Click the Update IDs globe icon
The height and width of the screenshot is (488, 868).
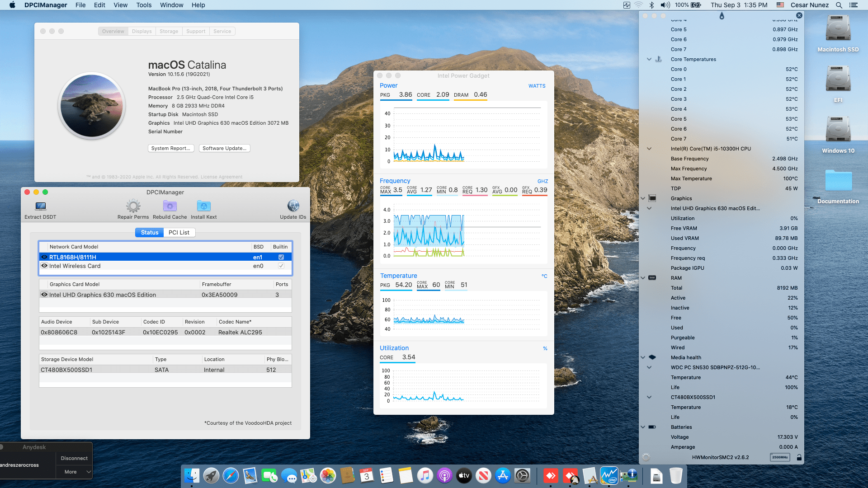point(293,206)
